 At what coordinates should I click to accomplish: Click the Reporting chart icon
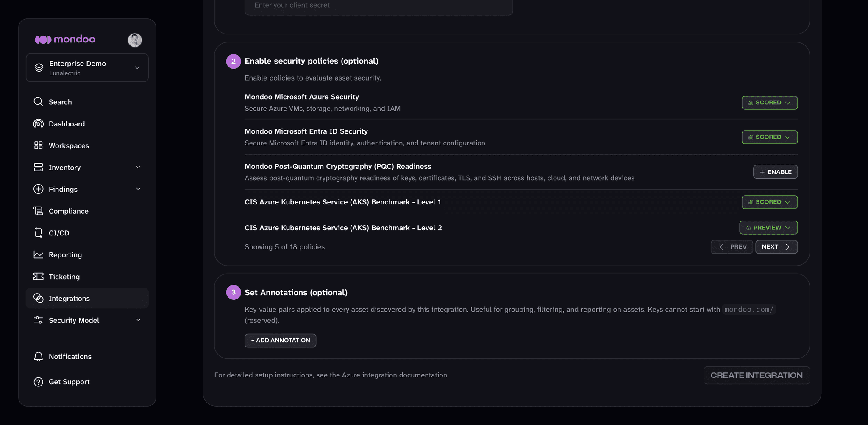38,254
